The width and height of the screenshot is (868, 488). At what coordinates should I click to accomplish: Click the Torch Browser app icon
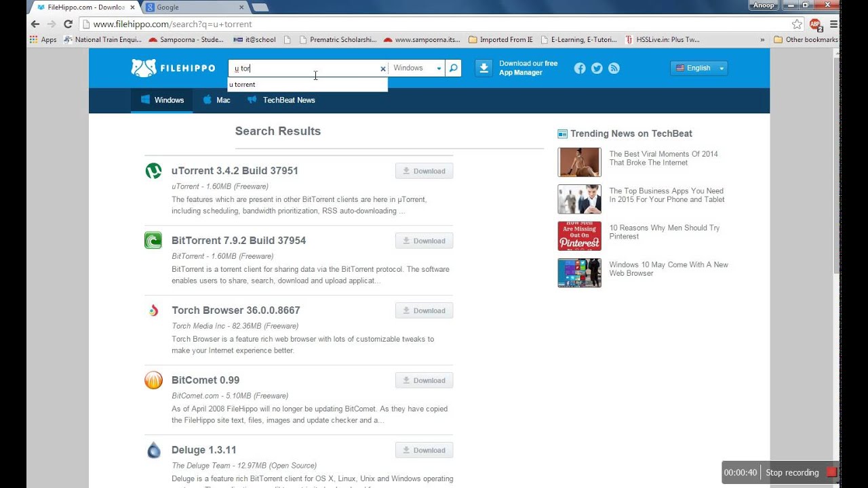coord(153,310)
